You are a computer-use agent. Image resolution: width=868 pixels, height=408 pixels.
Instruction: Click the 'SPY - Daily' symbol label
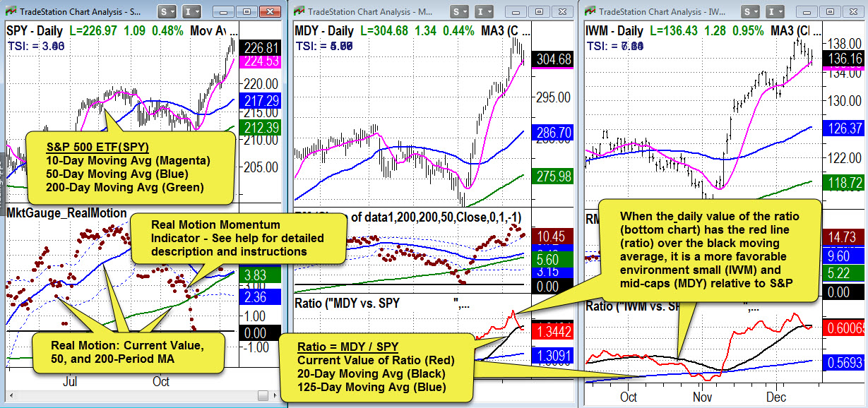point(35,31)
